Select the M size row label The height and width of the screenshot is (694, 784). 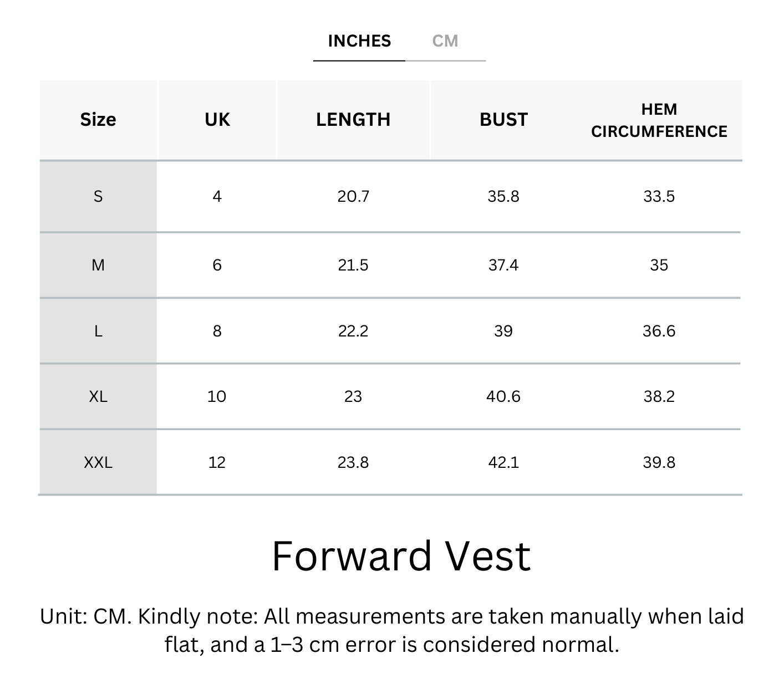tap(98, 265)
